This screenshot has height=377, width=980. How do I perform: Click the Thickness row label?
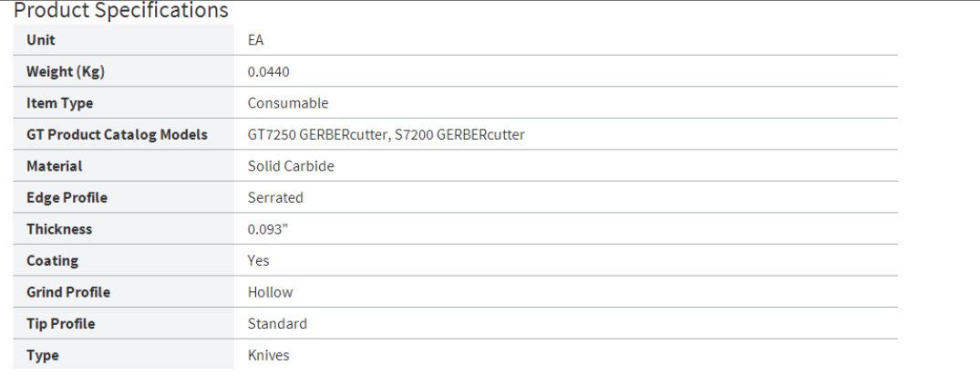(x=59, y=229)
